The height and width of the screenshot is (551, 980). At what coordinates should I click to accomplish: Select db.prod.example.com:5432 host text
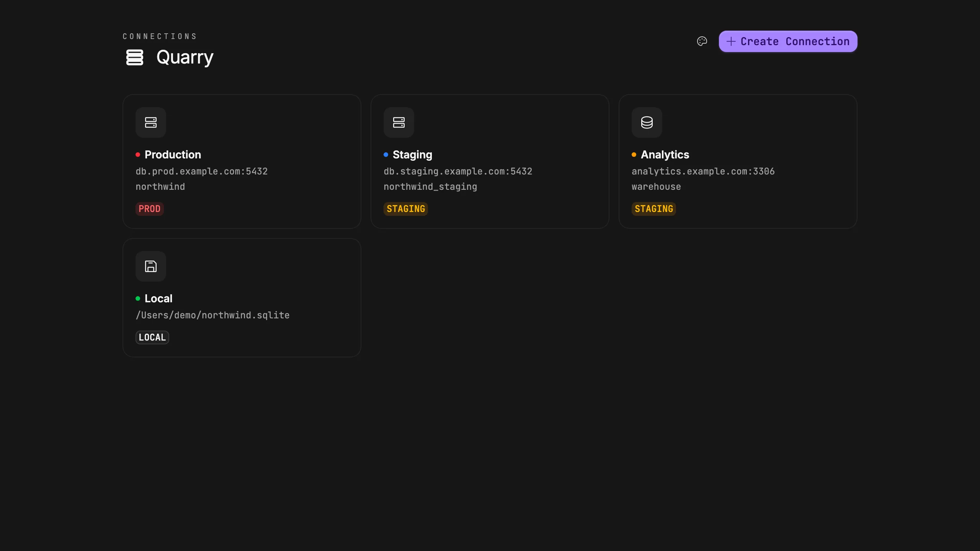tap(202, 171)
